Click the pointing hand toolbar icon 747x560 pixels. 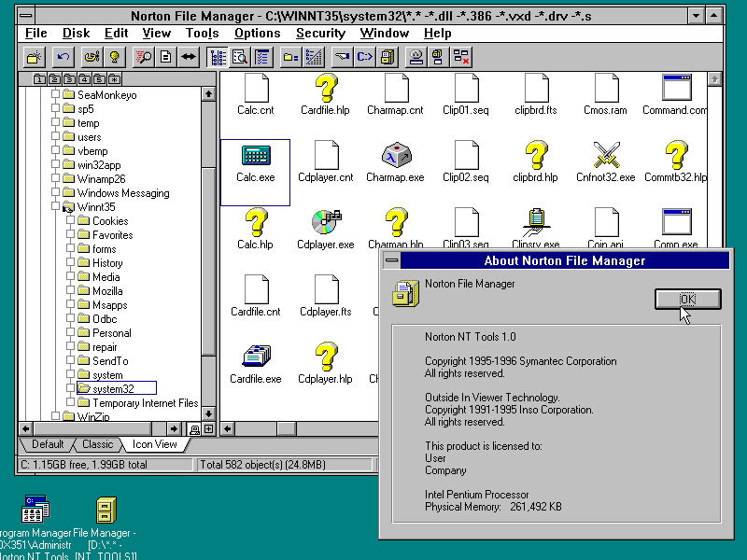click(x=342, y=57)
